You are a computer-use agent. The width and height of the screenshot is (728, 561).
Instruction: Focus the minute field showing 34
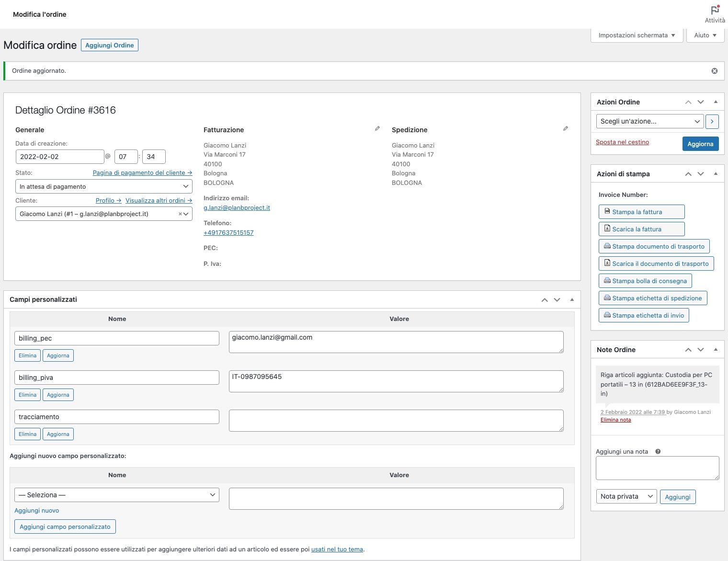click(x=154, y=157)
